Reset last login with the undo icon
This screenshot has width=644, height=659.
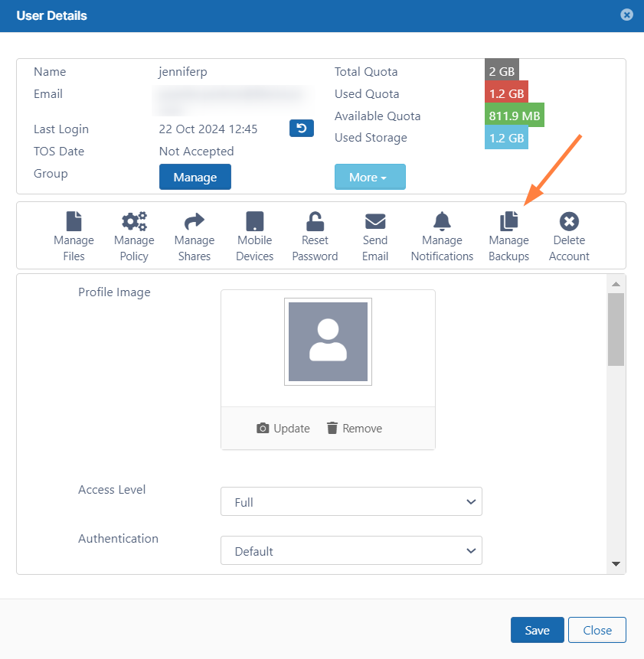pyautogui.click(x=301, y=129)
